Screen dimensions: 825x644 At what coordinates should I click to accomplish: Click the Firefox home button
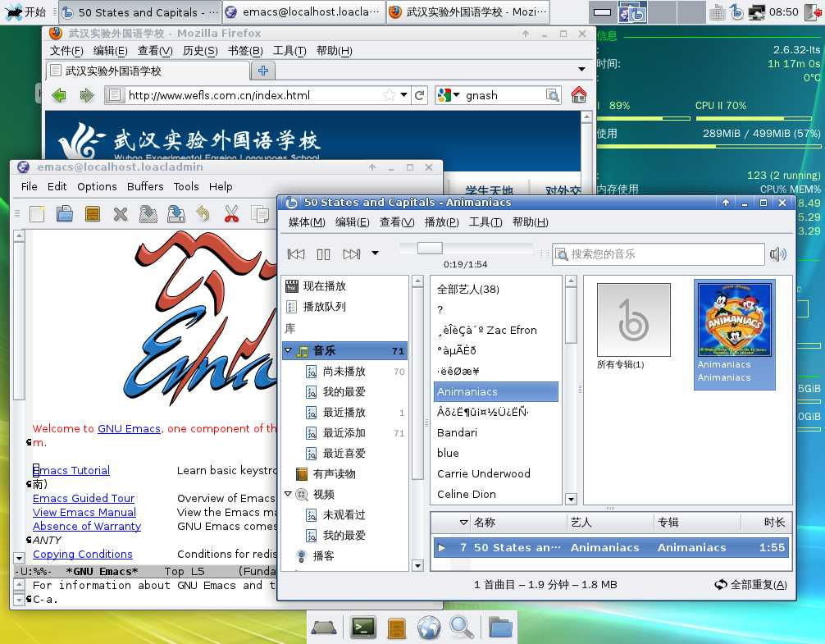[579, 95]
